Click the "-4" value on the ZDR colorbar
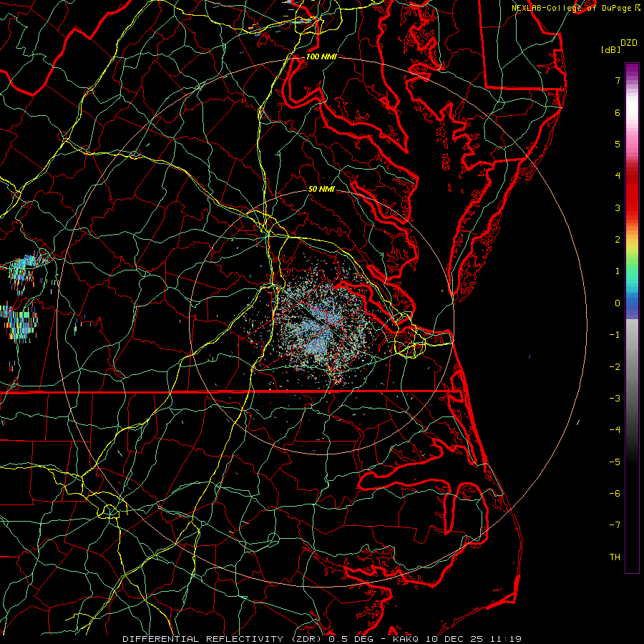This screenshot has width=644, height=644. click(615, 430)
